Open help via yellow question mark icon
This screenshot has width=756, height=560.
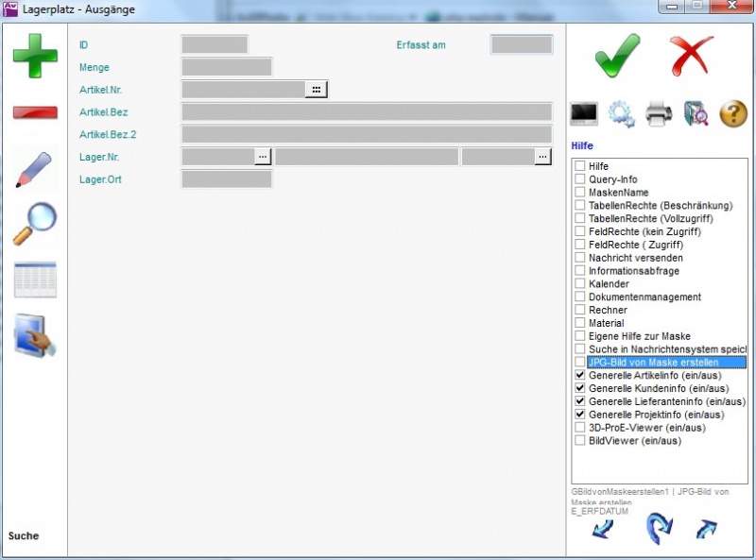click(733, 114)
